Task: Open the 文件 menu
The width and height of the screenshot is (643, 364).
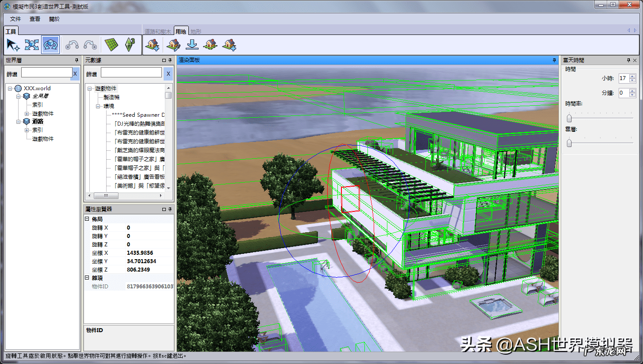Action: [x=15, y=19]
